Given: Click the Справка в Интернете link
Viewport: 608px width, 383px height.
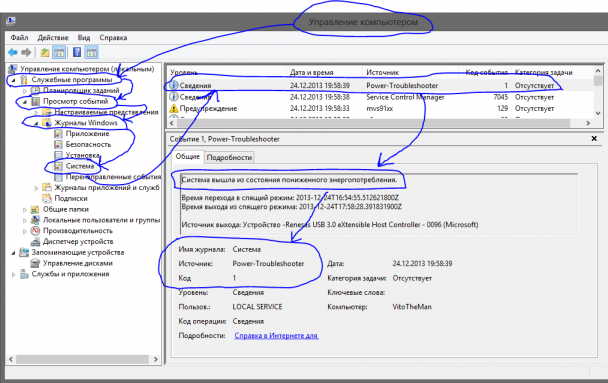Looking at the screenshot, I should click(276, 336).
